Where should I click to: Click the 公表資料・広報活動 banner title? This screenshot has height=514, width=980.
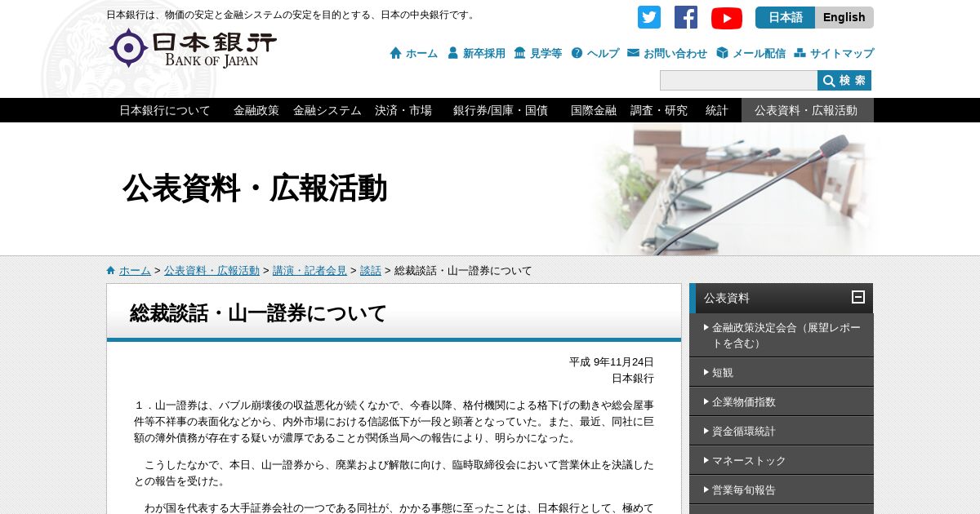tap(255, 188)
